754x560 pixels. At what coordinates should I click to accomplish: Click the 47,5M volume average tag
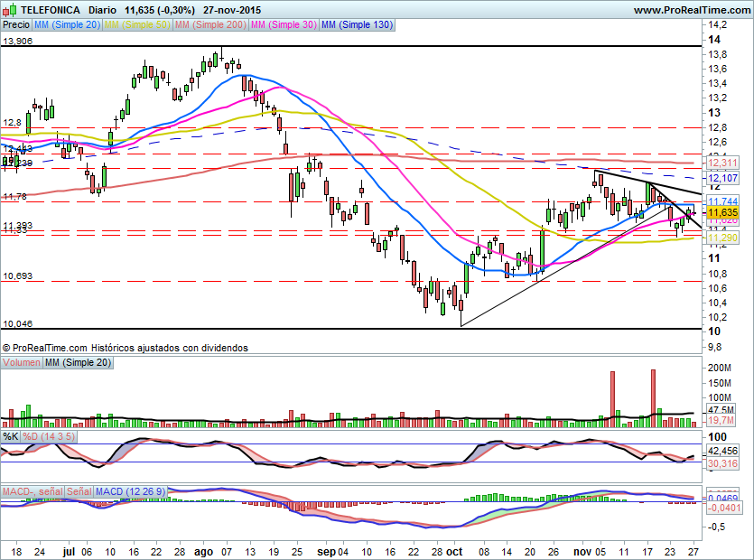[721, 410]
